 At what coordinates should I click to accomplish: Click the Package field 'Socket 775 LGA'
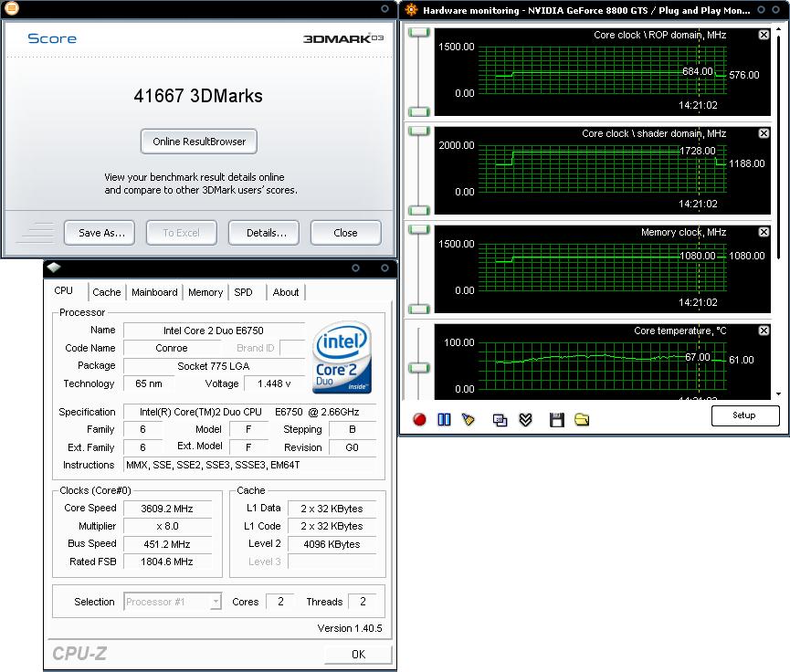pos(214,366)
